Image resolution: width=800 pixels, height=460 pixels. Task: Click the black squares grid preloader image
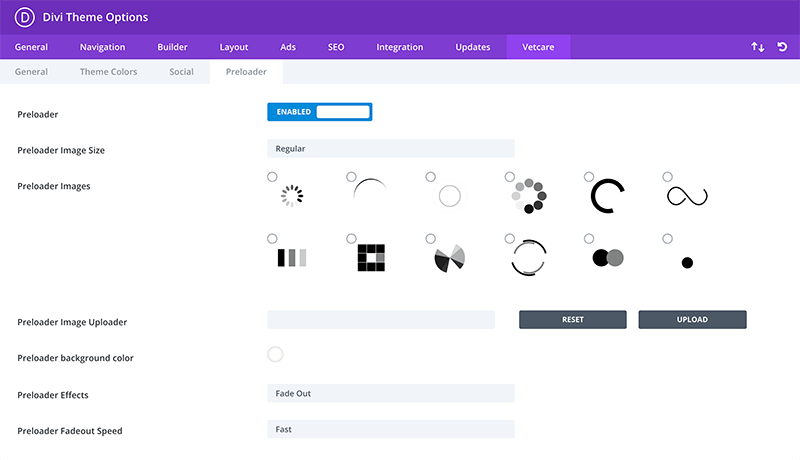pyautogui.click(x=371, y=258)
